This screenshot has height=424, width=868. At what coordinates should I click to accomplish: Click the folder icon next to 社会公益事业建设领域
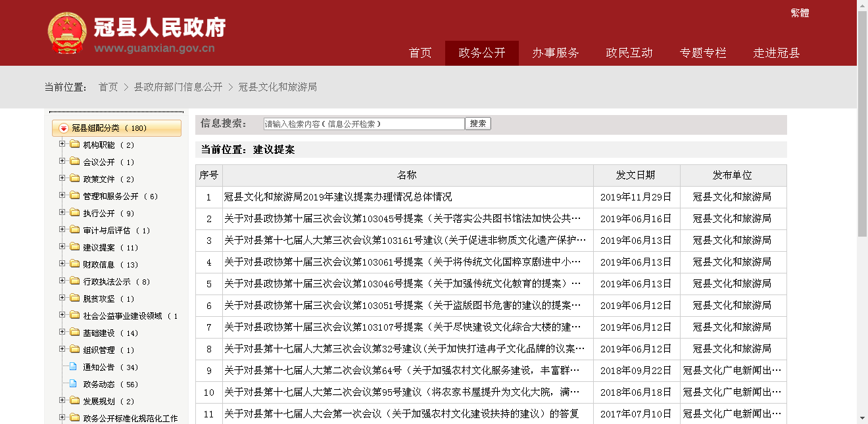[x=74, y=316]
